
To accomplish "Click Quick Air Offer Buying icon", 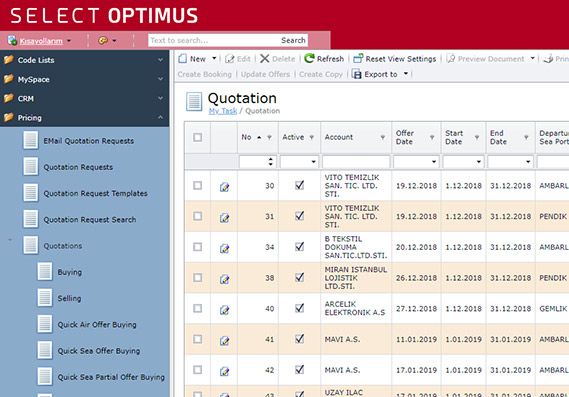I will pos(45,324).
